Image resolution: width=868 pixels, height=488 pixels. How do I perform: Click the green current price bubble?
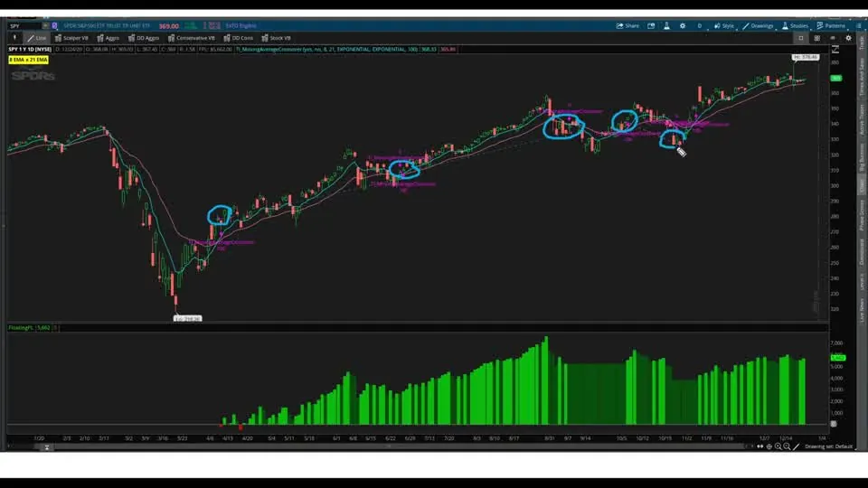[x=835, y=78]
